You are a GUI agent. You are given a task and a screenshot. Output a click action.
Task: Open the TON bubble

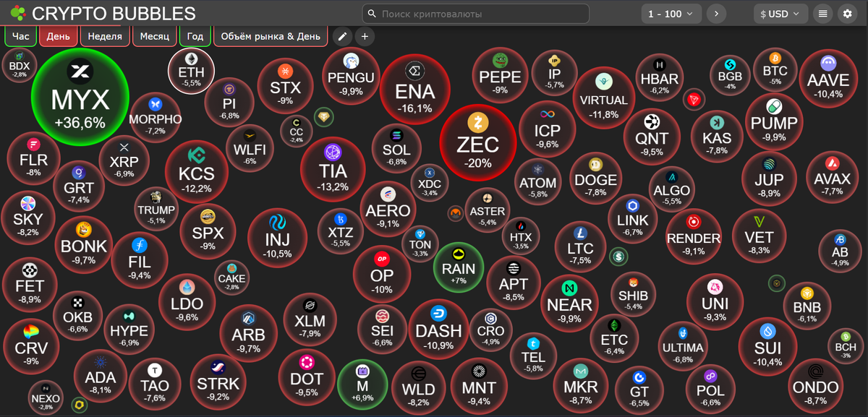tap(420, 243)
